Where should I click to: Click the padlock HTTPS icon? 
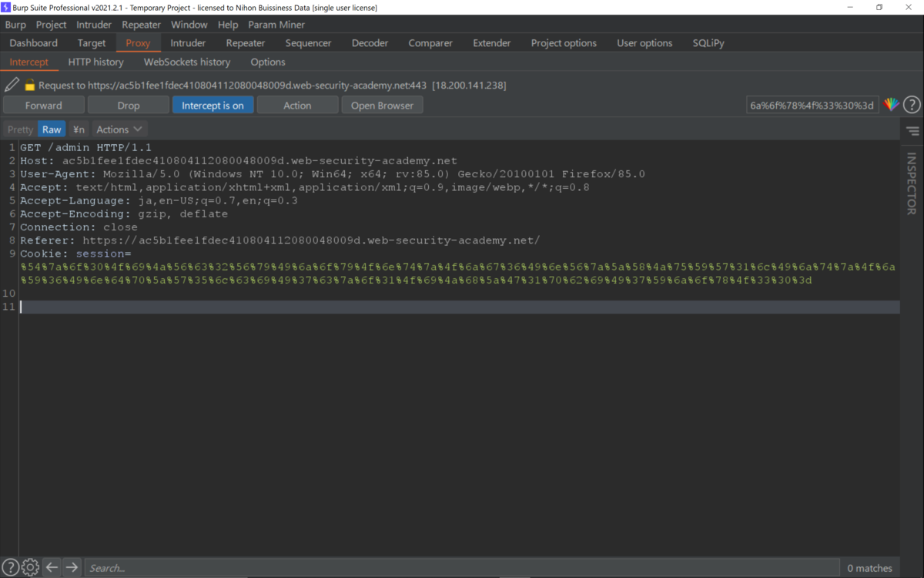[x=30, y=85]
